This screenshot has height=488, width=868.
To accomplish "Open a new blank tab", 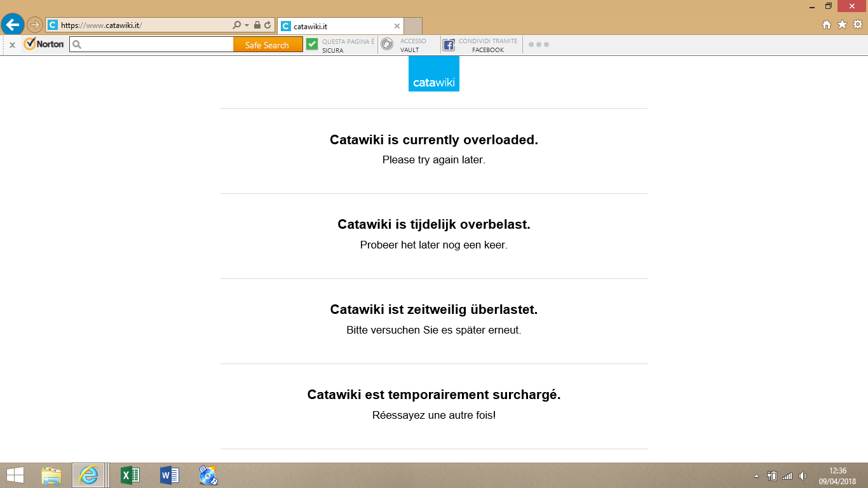I will (413, 26).
